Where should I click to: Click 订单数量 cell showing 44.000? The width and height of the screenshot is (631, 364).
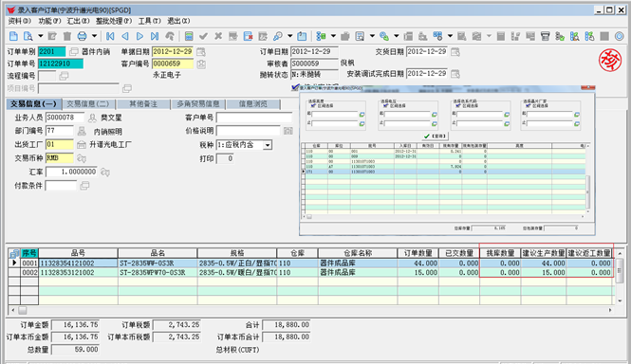coord(418,264)
